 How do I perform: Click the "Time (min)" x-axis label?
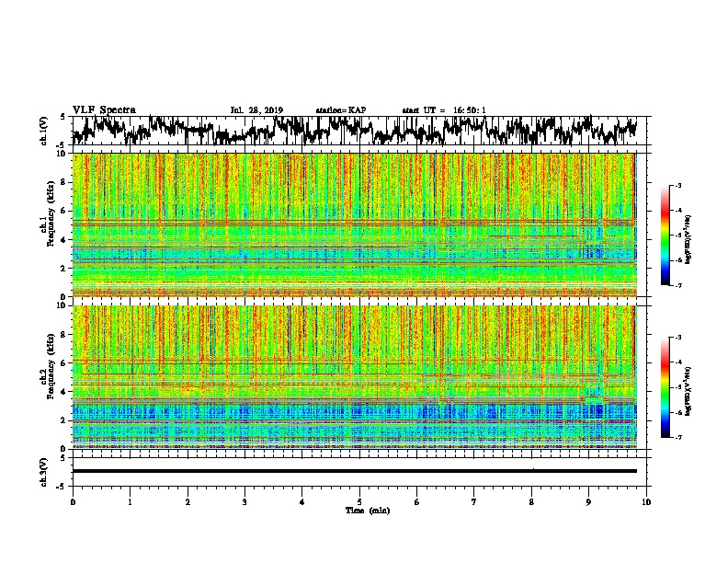coord(368,511)
